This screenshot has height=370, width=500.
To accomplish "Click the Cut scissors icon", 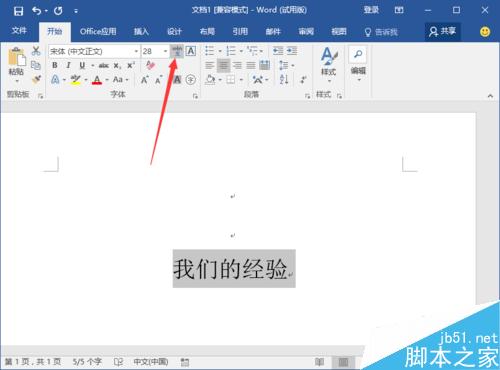I will pyautogui.click(x=36, y=51).
